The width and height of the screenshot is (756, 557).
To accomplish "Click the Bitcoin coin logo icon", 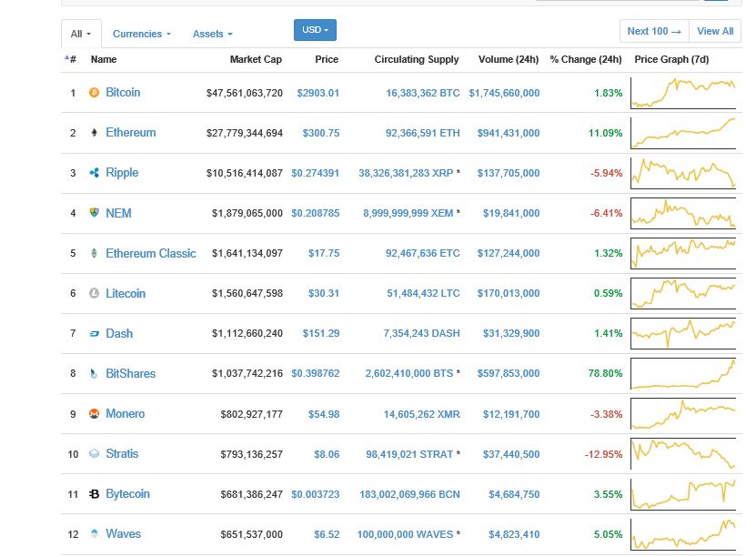I will [94, 92].
